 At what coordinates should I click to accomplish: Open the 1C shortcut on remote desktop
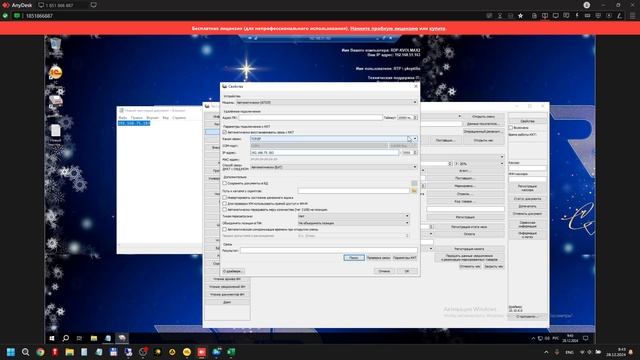pyautogui.click(x=55, y=73)
